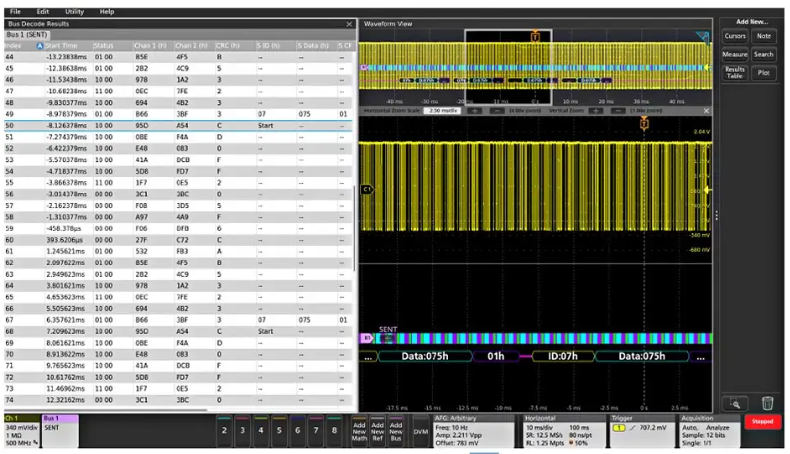Open the Utility menu

click(x=75, y=11)
